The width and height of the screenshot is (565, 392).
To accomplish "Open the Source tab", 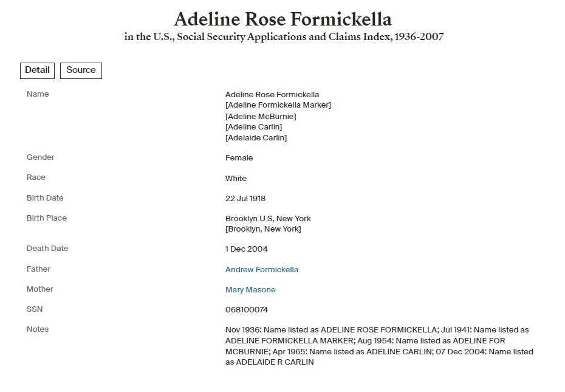I will [81, 70].
